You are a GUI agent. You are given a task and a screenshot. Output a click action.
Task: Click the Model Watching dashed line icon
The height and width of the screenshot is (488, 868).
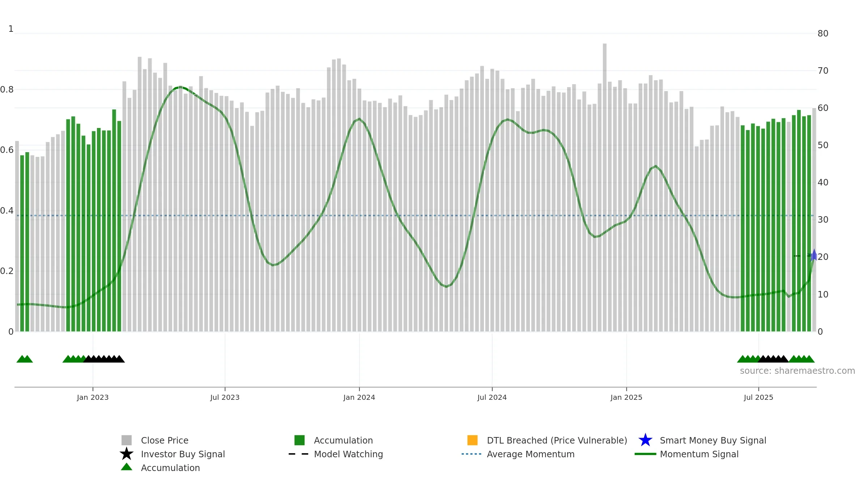point(298,454)
